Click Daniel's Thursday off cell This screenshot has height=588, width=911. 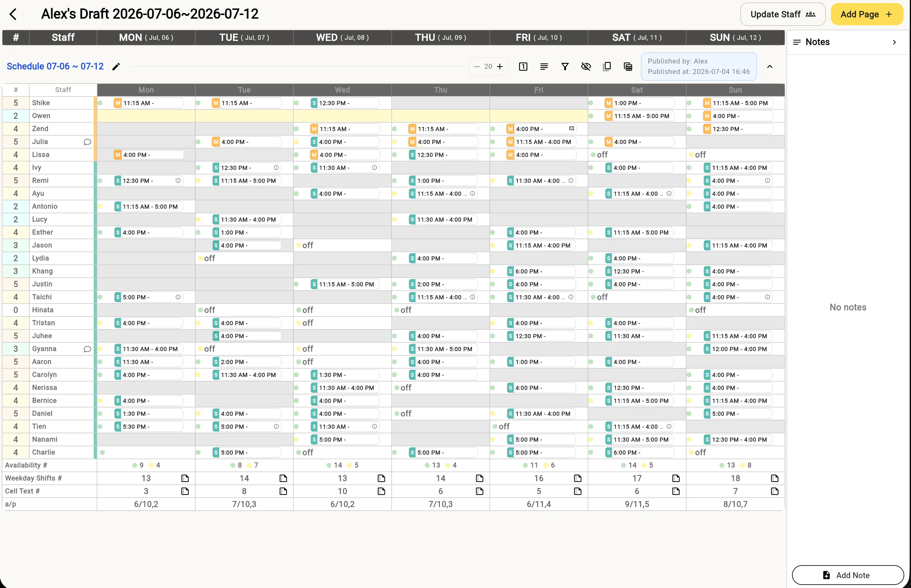441,414
